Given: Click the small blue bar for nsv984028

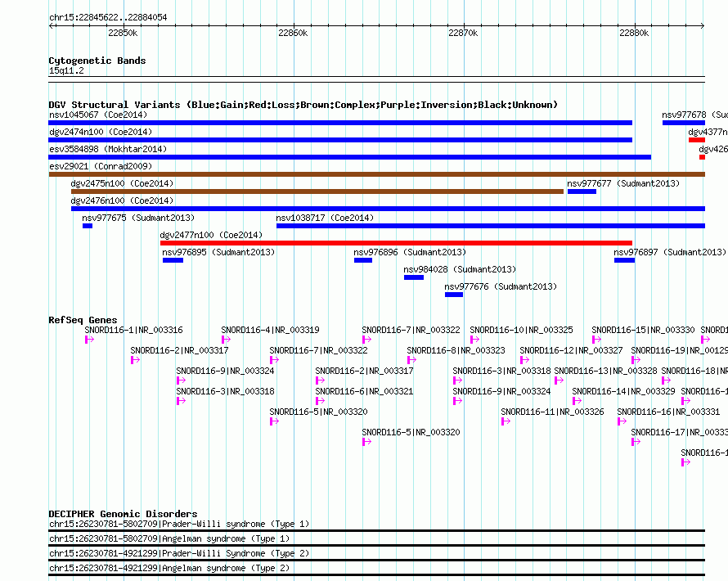Looking at the screenshot, I should 414,277.
